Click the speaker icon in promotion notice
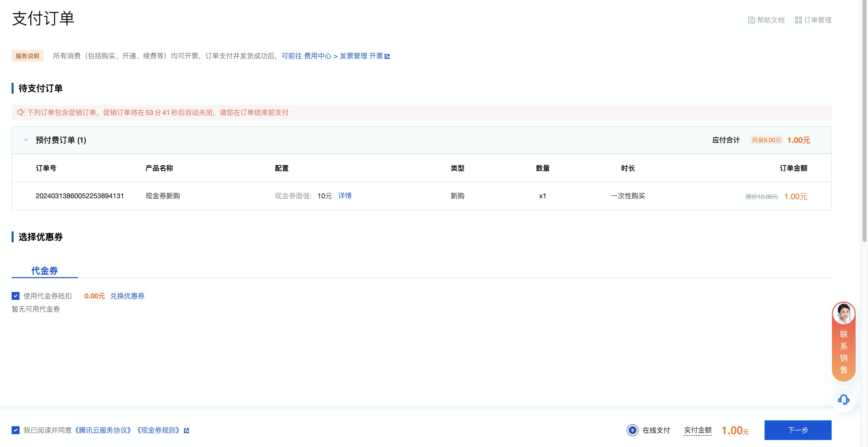Image resolution: width=868 pixels, height=447 pixels. click(21, 112)
